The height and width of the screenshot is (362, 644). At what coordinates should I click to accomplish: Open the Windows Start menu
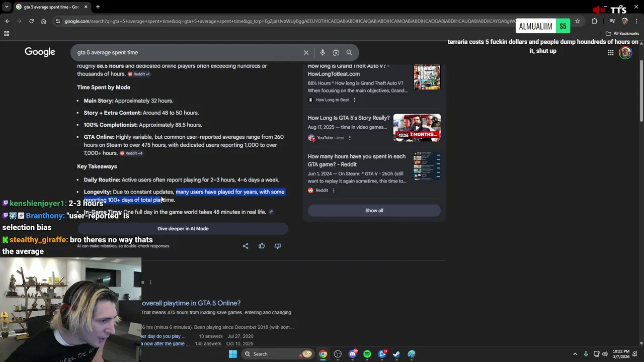click(232, 354)
